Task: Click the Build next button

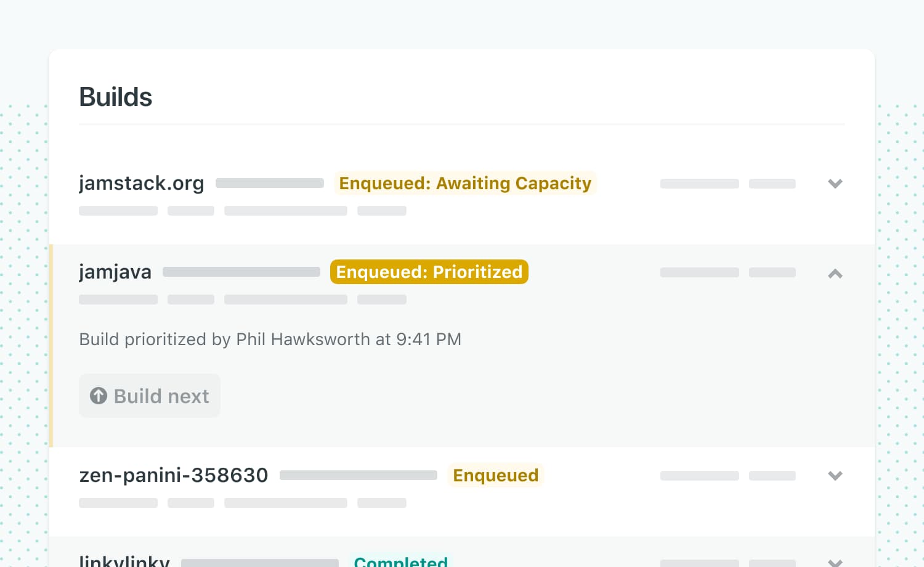Action: point(149,396)
